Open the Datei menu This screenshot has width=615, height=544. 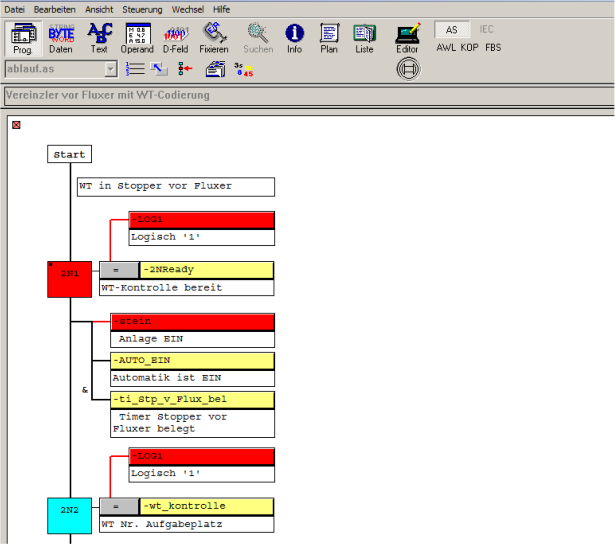point(15,8)
